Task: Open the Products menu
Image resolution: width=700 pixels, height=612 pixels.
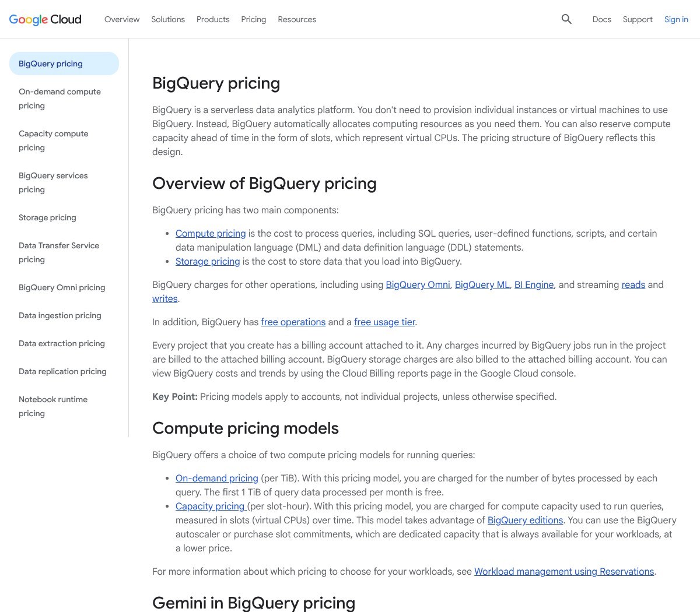Action: (x=213, y=19)
